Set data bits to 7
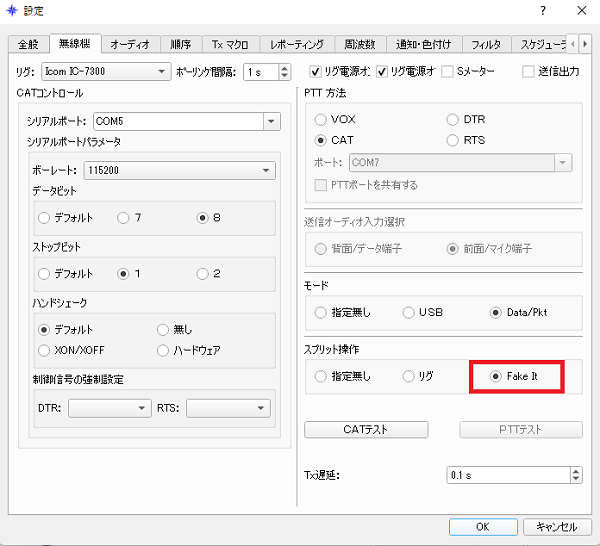 124,217
